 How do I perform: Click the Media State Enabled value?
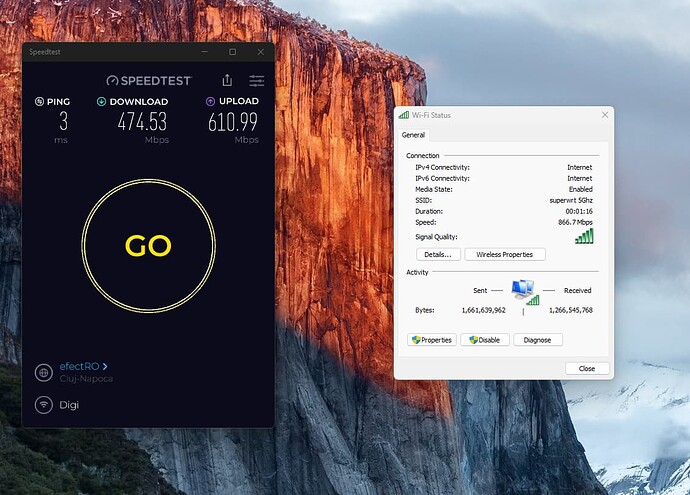(x=580, y=189)
